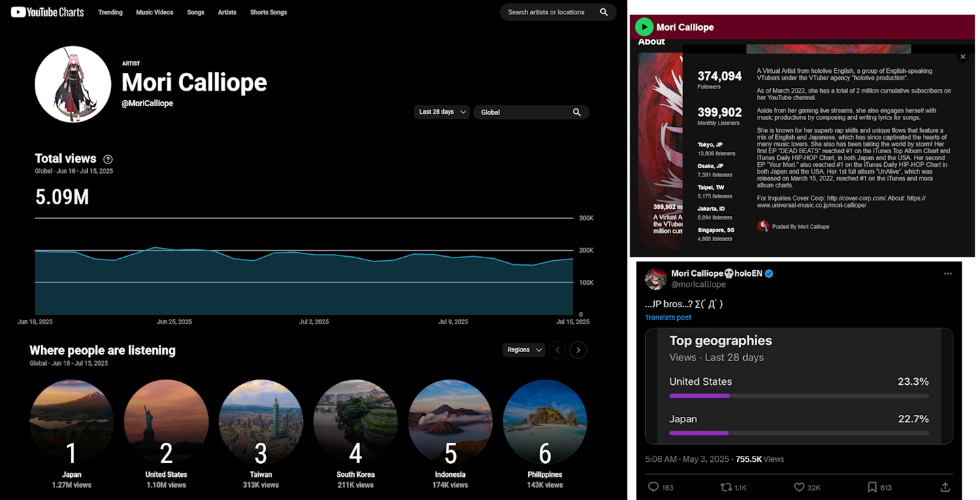Expand the Regions dropdown
This screenshot has height=500, width=980.
click(x=523, y=350)
